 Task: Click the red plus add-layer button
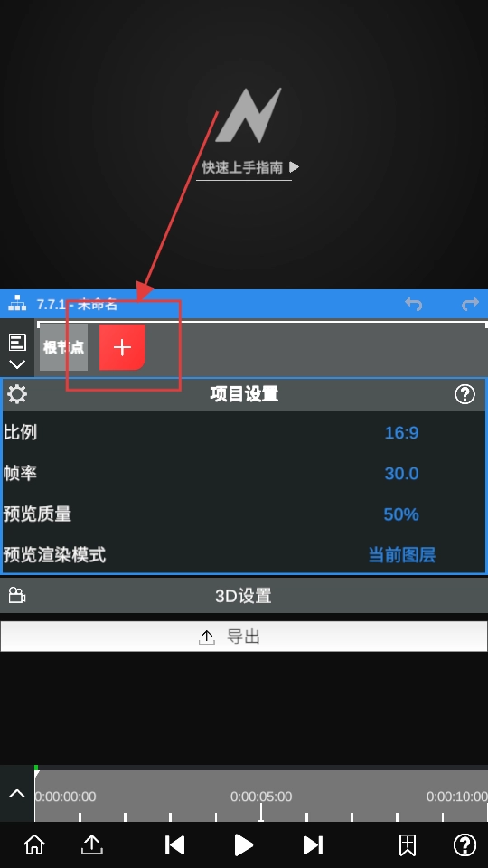click(122, 347)
